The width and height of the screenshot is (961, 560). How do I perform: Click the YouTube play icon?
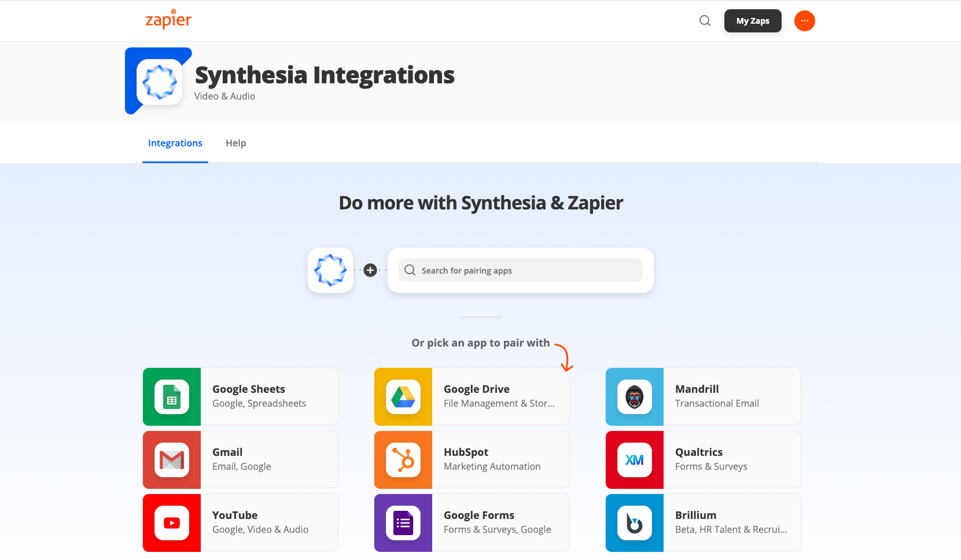click(172, 523)
